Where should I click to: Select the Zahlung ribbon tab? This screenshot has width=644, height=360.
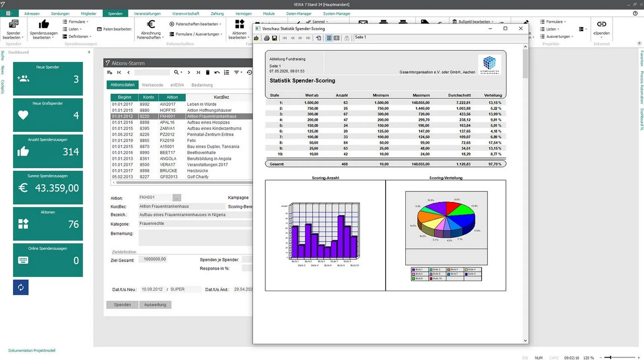217,13
